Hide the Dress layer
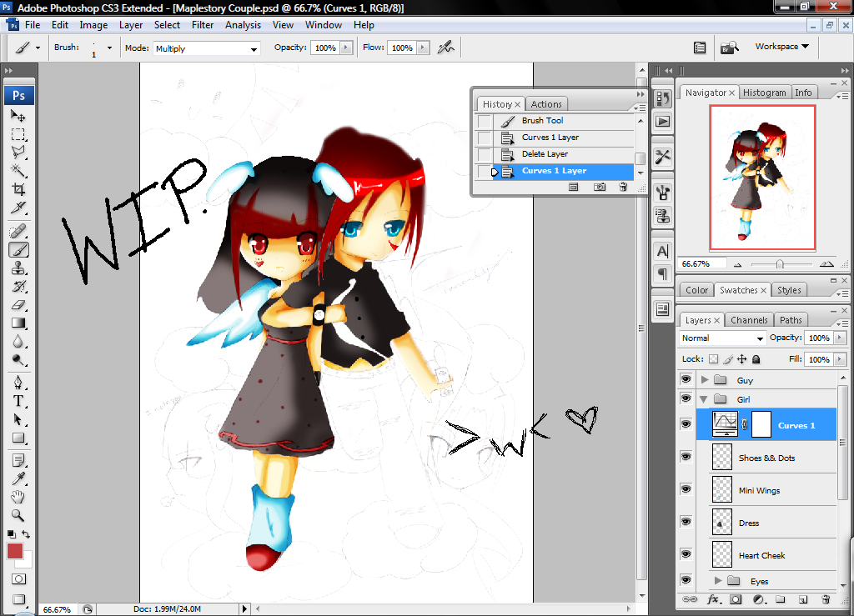The height and width of the screenshot is (616, 854). (686, 521)
